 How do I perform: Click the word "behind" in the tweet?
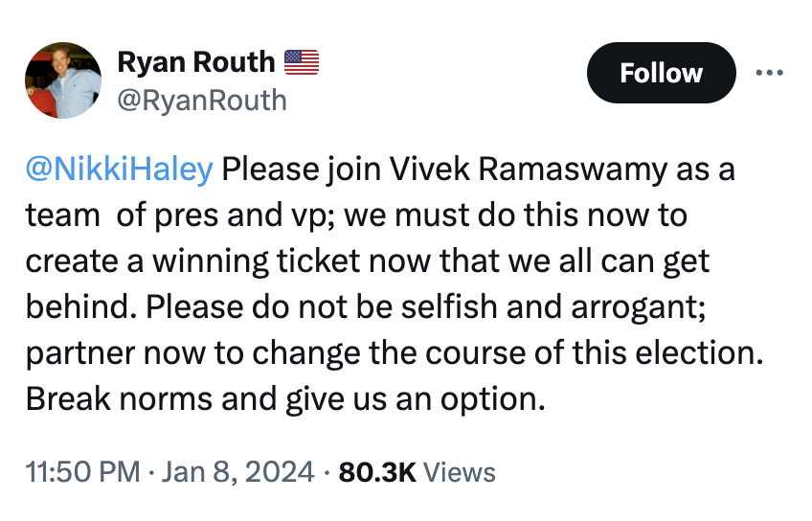[x=81, y=306]
